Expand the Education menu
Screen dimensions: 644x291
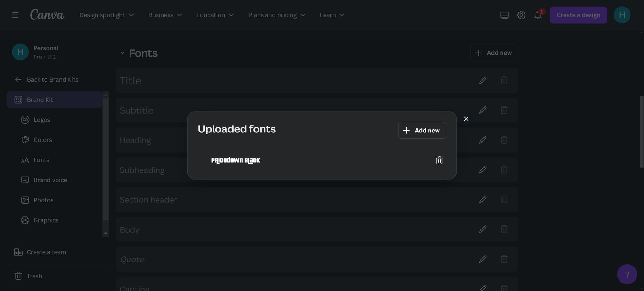215,15
